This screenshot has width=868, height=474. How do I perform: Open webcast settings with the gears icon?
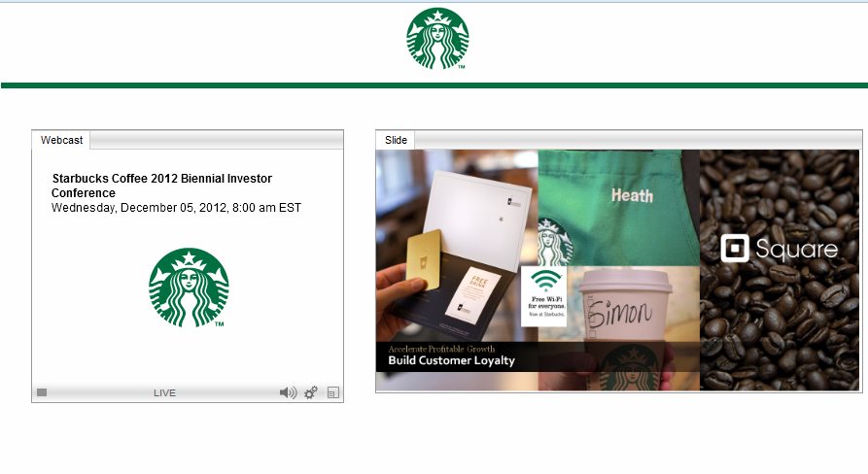[x=310, y=392]
